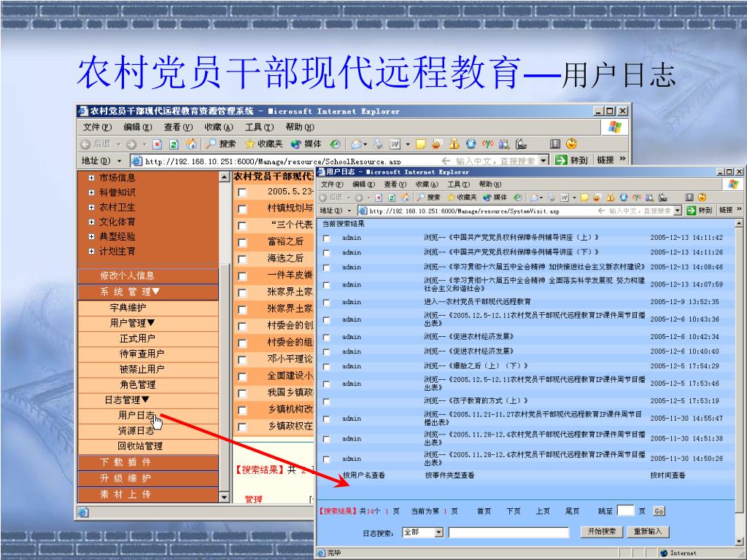Click Stop icon in 用户日志 window toolbar

(x=379, y=198)
